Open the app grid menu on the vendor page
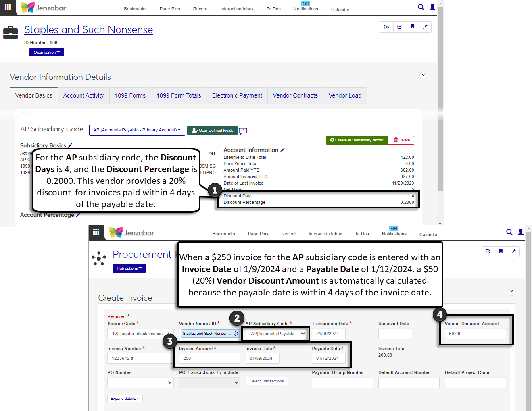This screenshot has width=532, height=411. (8, 7)
